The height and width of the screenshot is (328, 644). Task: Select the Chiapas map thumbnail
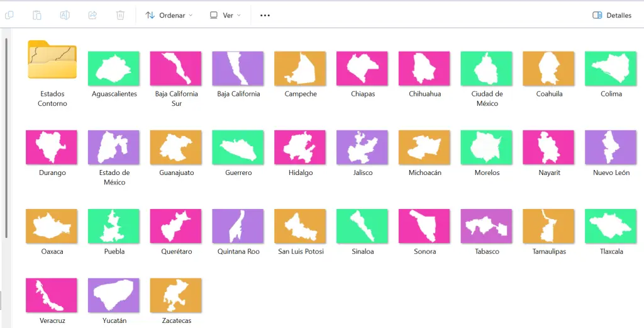point(362,68)
